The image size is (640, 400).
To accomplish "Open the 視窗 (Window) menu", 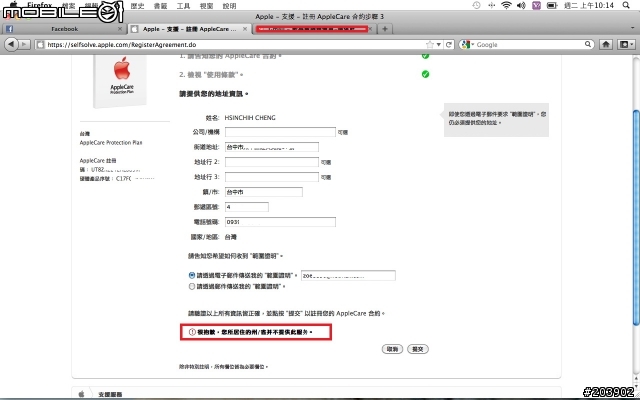I will tap(207, 6).
